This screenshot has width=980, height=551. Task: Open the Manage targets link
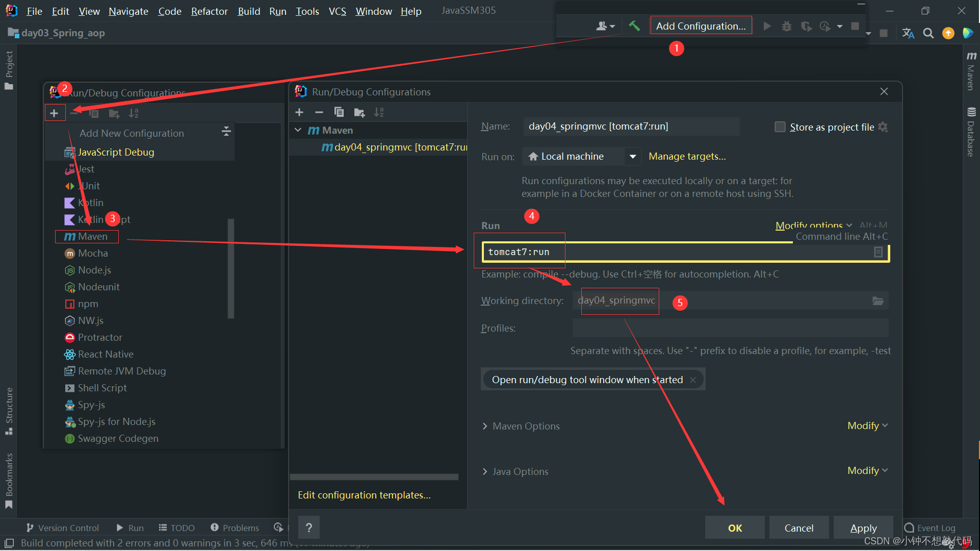[x=687, y=157]
